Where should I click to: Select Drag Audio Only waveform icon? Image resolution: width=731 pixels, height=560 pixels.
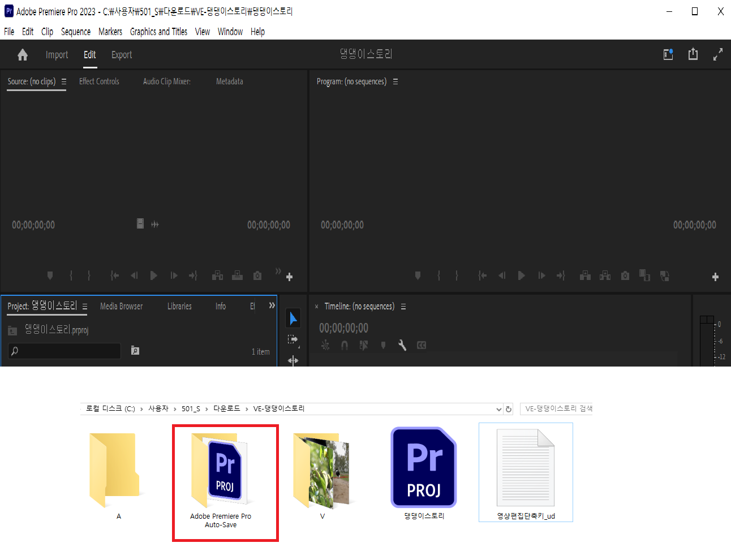(x=155, y=225)
